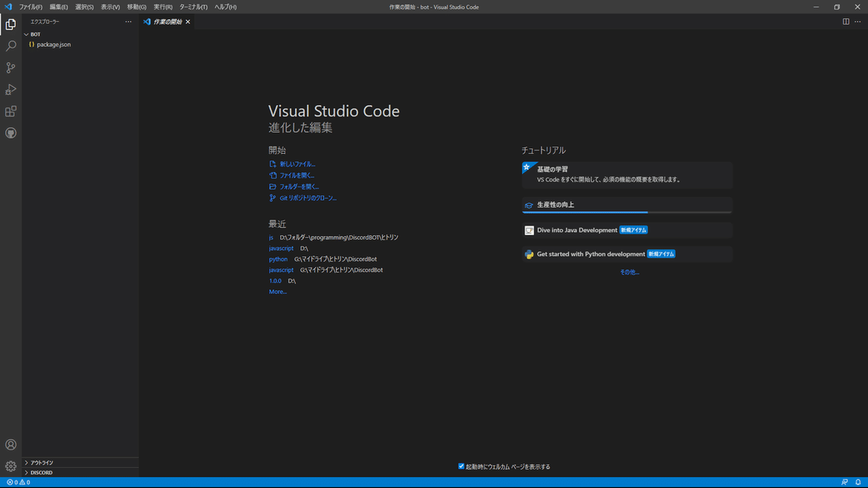
Task: Collapse the BOT folder section
Action: tap(35, 34)
